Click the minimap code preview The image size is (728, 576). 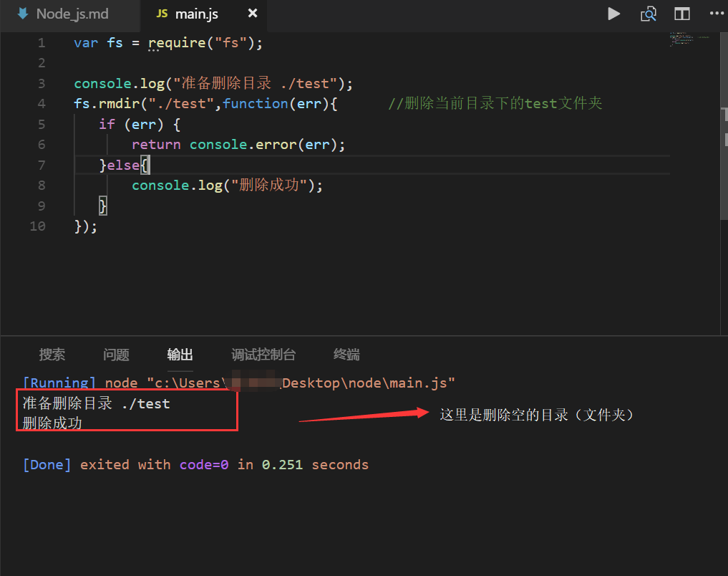pyautogui.click(x=687, y=39)
